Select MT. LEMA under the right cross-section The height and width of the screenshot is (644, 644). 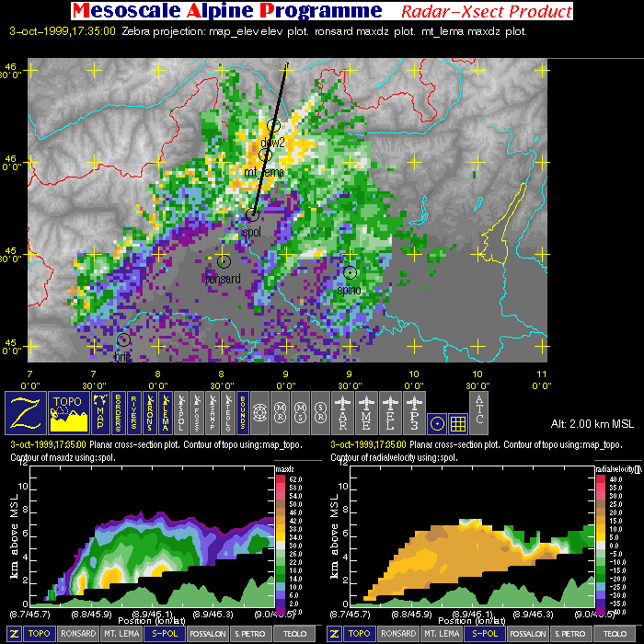[442, 634]
